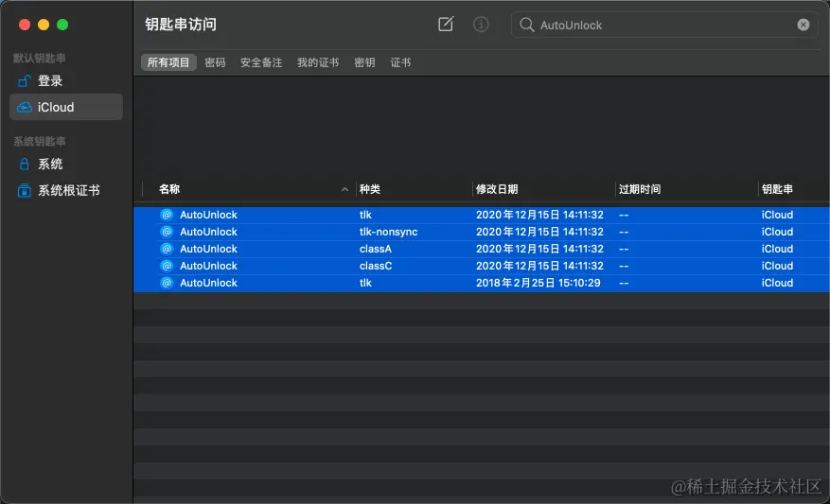Click the classC kind cell
This screenshot has width=830, height=504.
pos(376,266)
